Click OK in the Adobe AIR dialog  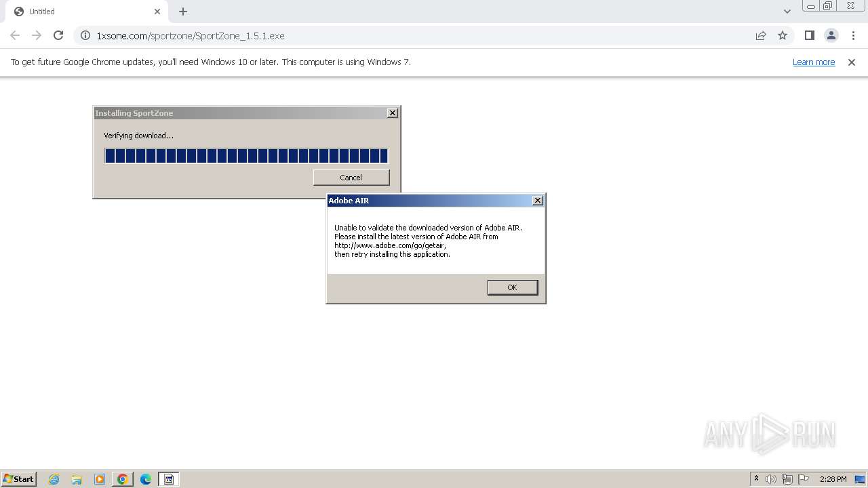click(512, 287)
